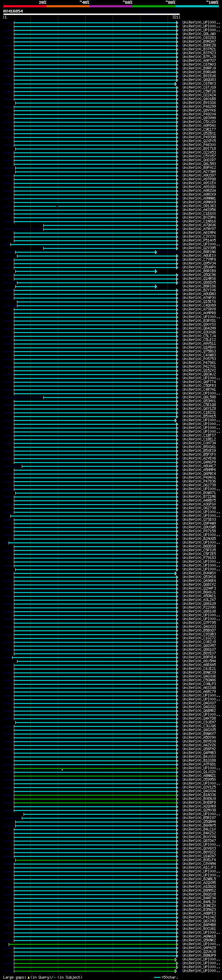This screenshot has width=222, height=980.
Task: Select the UniRef100_Q90YS0 label
Action: pos(199,324)
